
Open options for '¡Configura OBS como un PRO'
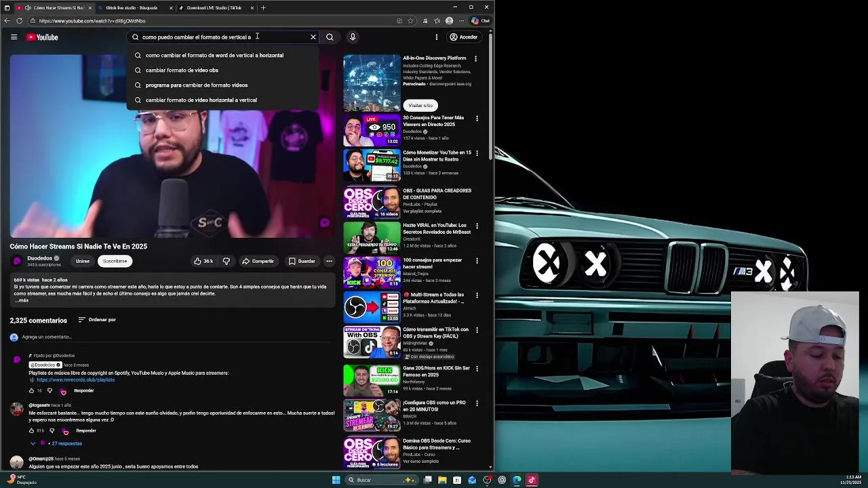coord(477,403)
